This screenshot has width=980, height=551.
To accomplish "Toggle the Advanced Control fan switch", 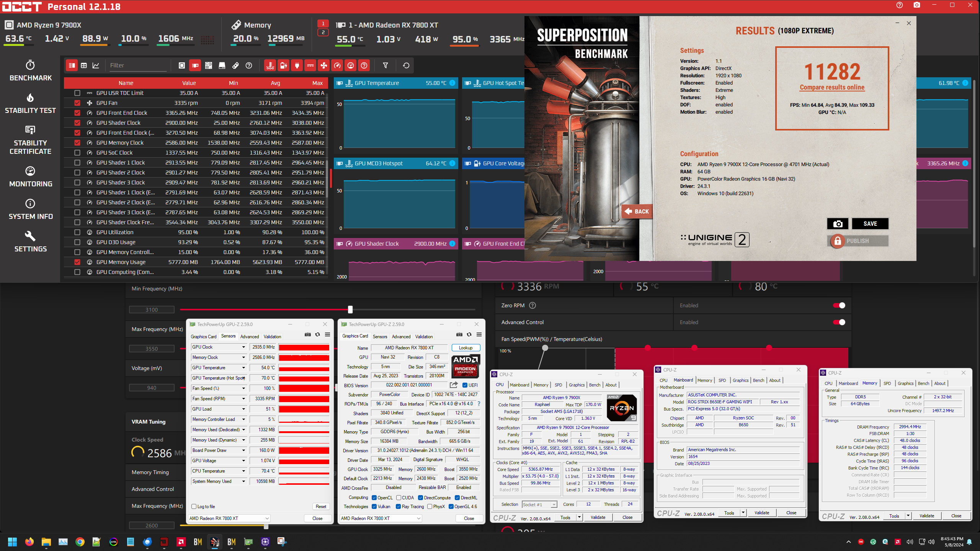I will tap(839, 322).
